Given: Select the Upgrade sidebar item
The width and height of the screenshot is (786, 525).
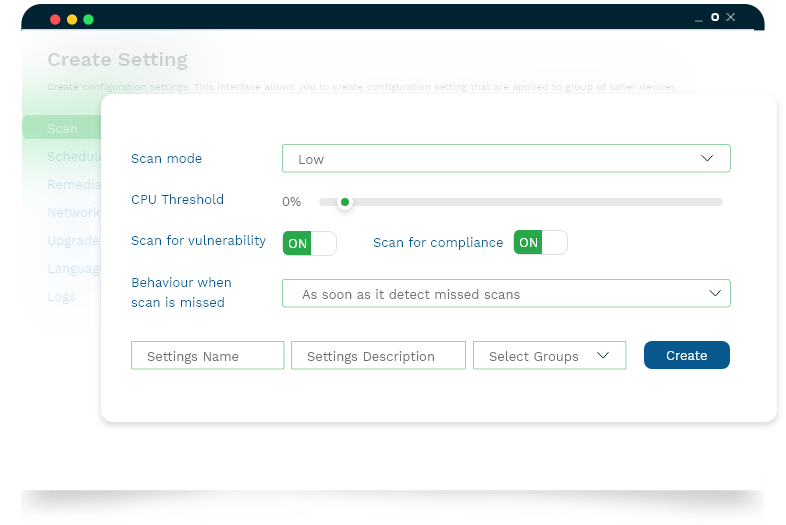Looking at the screenshot, I should click(73, 241).
